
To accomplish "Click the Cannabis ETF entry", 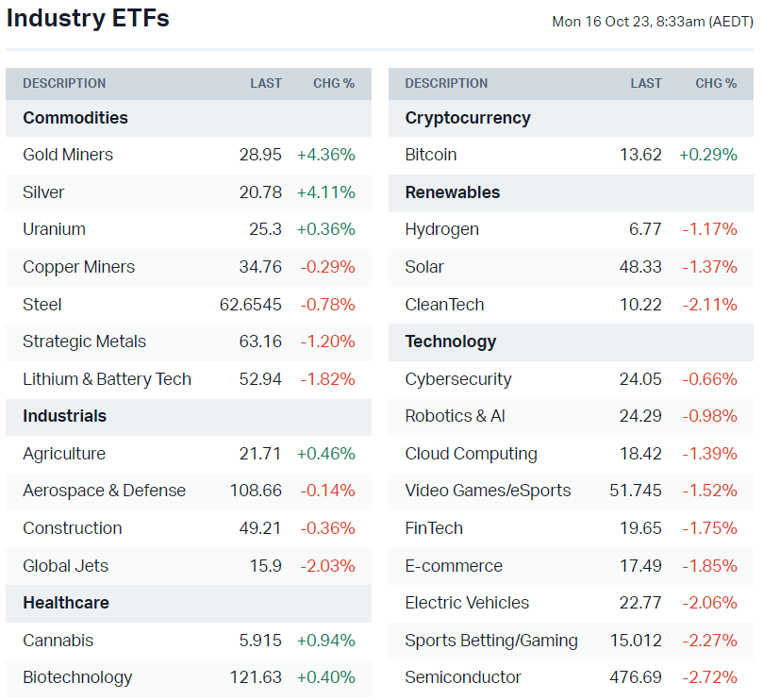I will pos(58,641).
